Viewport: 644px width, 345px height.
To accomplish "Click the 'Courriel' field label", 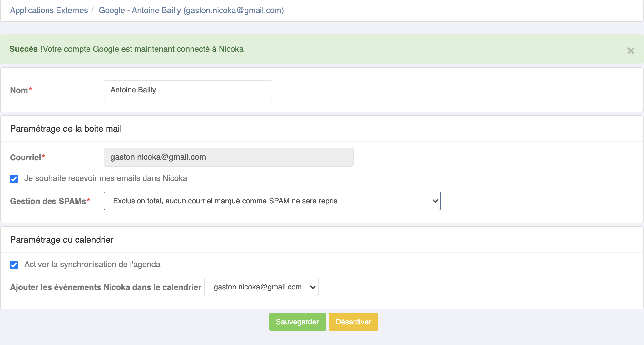I will click(26, 158).
